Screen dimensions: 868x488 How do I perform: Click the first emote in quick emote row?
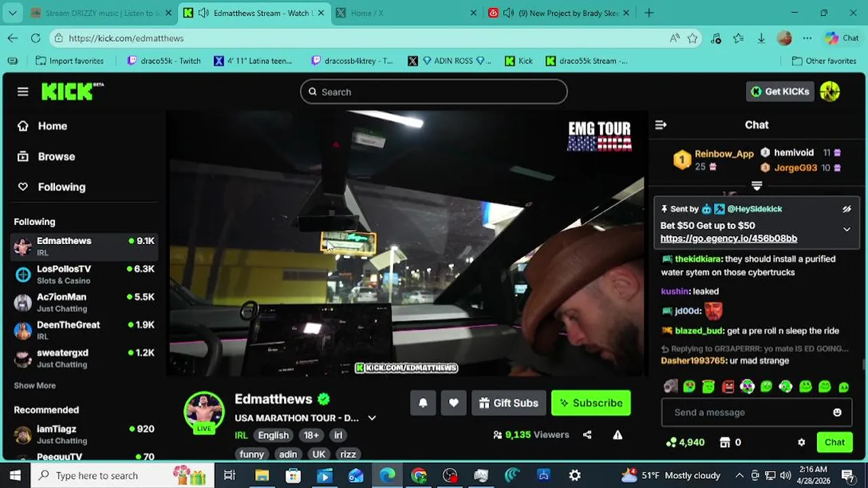pos(670,386)
